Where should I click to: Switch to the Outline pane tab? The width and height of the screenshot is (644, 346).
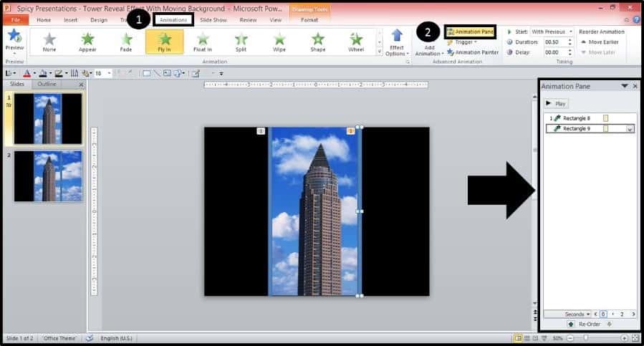(x=47, y=84)
